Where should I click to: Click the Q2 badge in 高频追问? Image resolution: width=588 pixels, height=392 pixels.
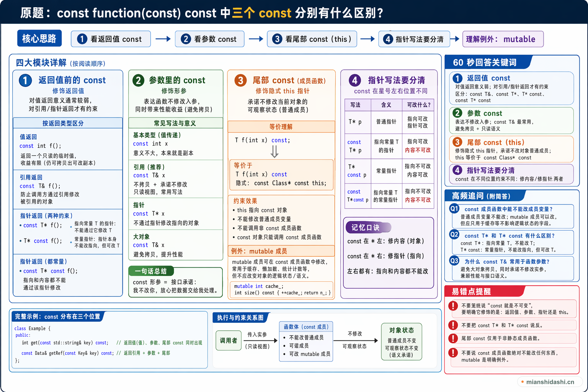coord(454,235)
